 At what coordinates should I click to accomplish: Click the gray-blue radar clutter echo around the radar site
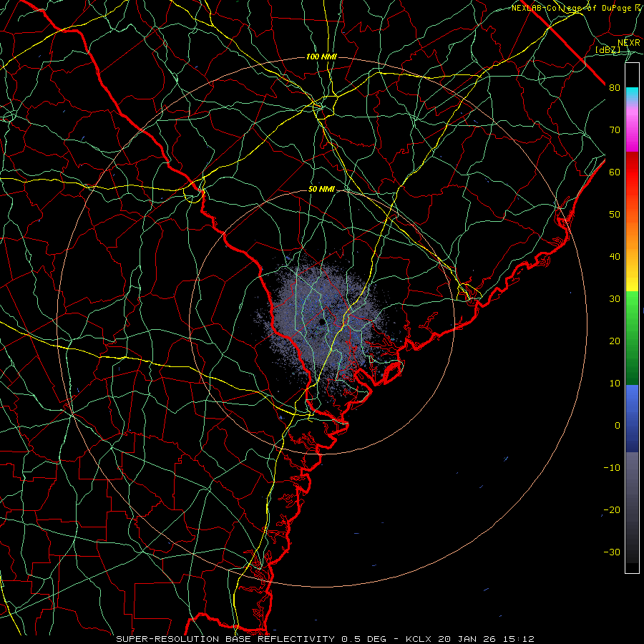point(324,324)
